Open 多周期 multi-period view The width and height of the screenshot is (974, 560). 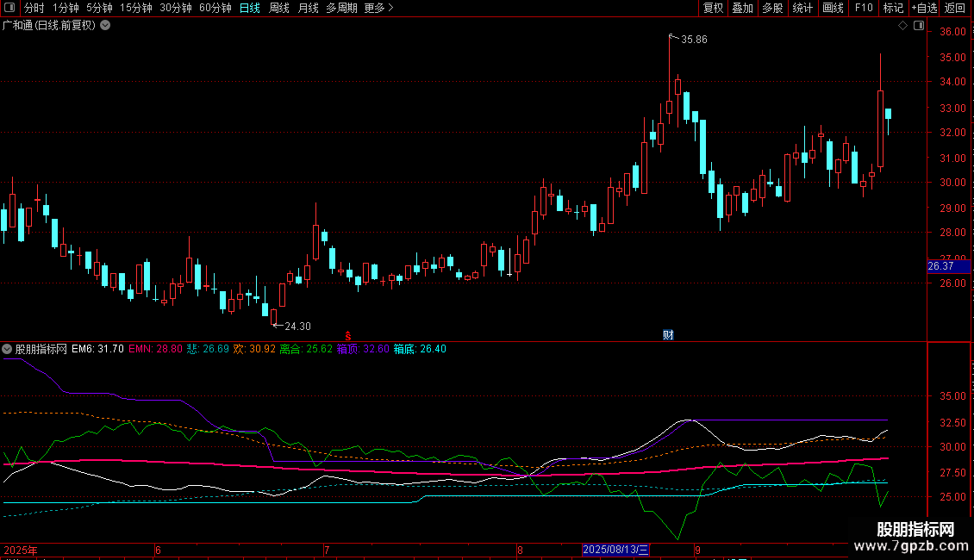pyautogui.click(x=341, y=8)
